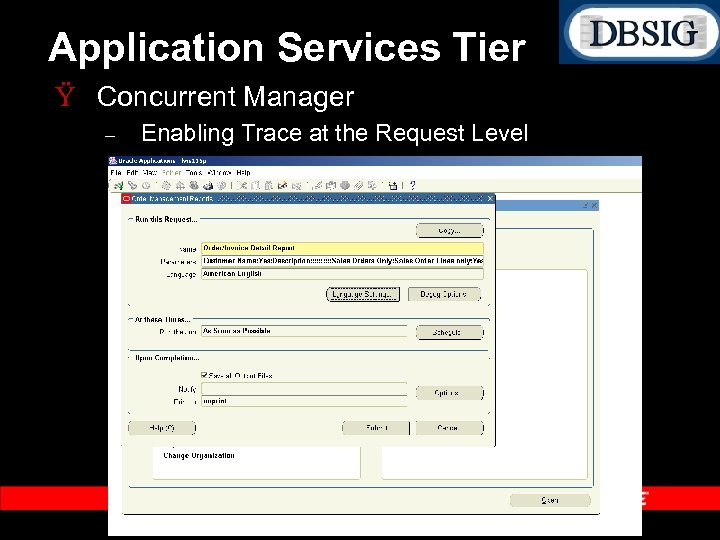Click the empty Notify field

pyautogui.click(x=304, y=389)
